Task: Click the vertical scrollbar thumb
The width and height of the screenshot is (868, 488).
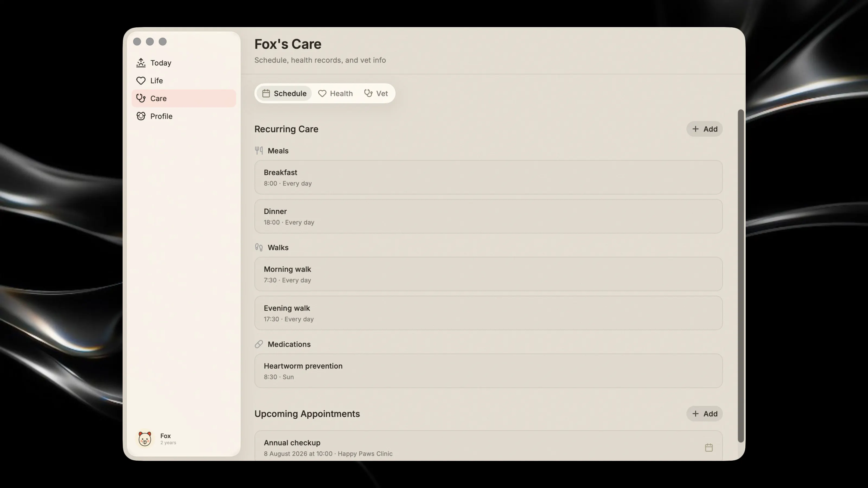Action: click(741, 276)
